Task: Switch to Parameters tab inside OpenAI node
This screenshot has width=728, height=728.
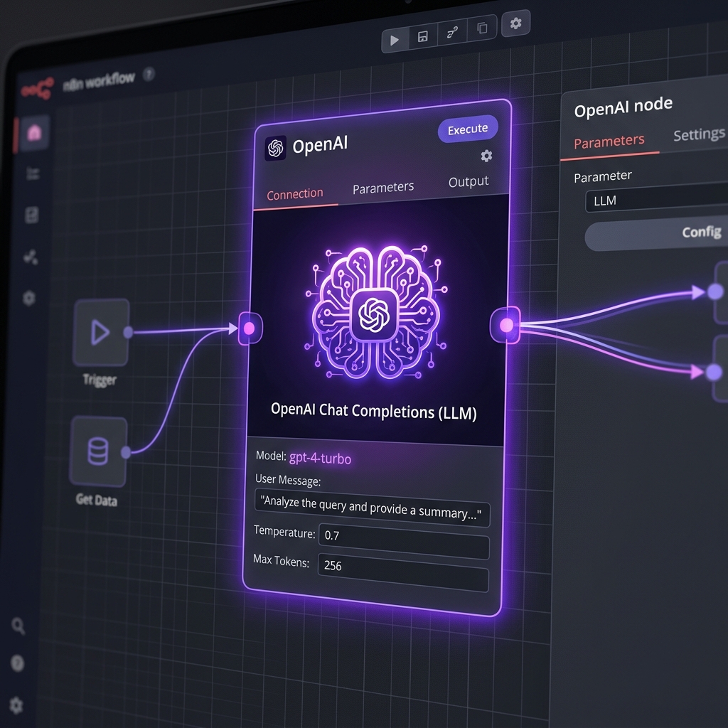Action: [383, 188]
